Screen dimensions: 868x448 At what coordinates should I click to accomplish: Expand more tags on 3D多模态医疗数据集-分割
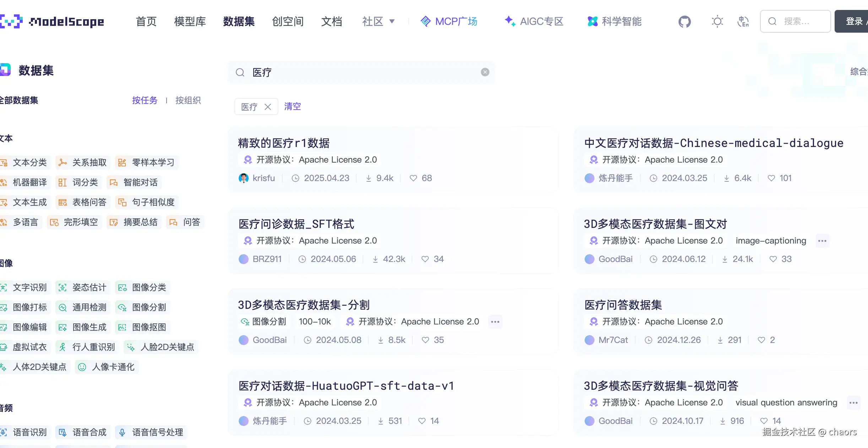[495, 322]
